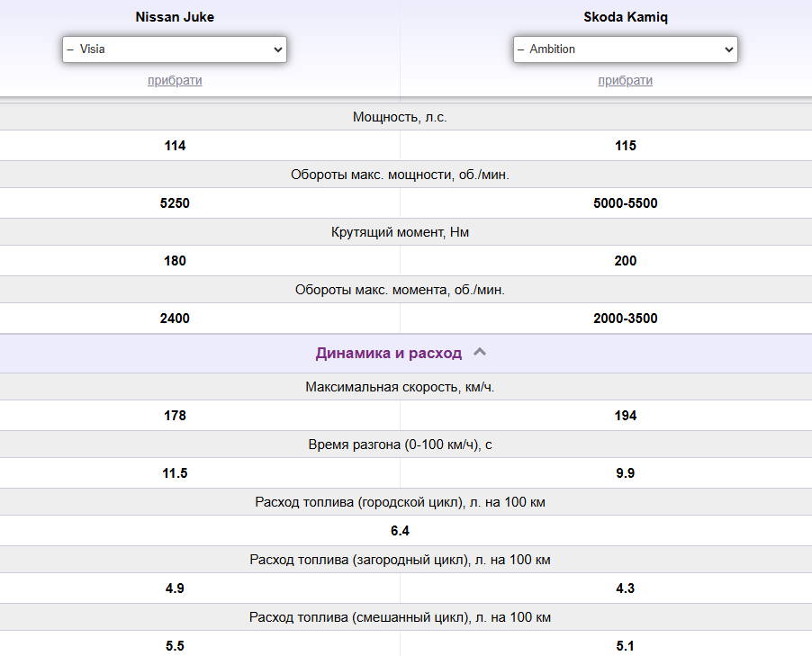Click the 5000-5500 rpm value
The height and width of the screenshot is (656, 812).
[626, 203]
